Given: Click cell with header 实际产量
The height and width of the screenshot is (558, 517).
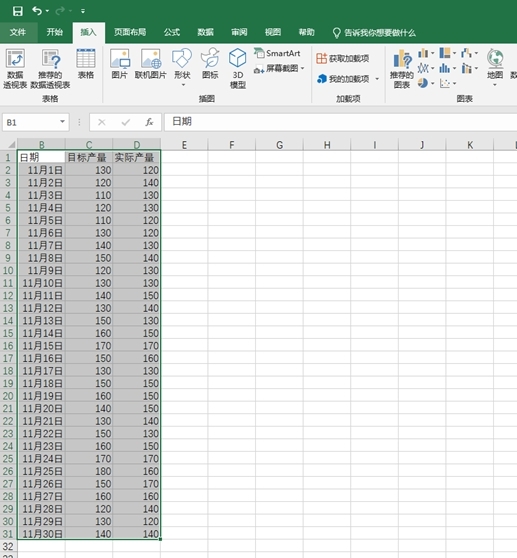Looking at the screenshot, I should [137, 157].
